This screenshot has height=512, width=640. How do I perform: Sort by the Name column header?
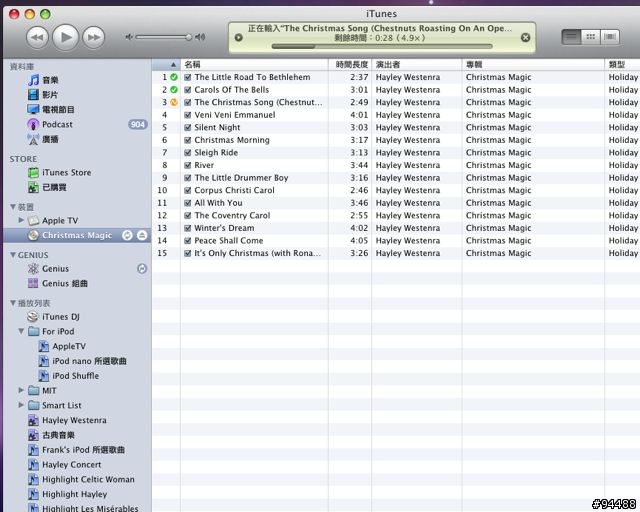point(254,65)
